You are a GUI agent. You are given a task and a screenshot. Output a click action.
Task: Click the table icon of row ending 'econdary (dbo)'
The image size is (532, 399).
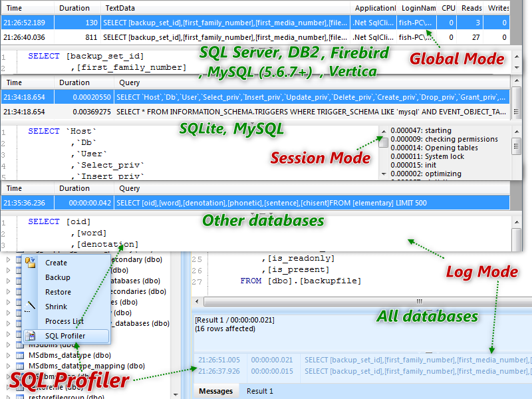(19, 260)
